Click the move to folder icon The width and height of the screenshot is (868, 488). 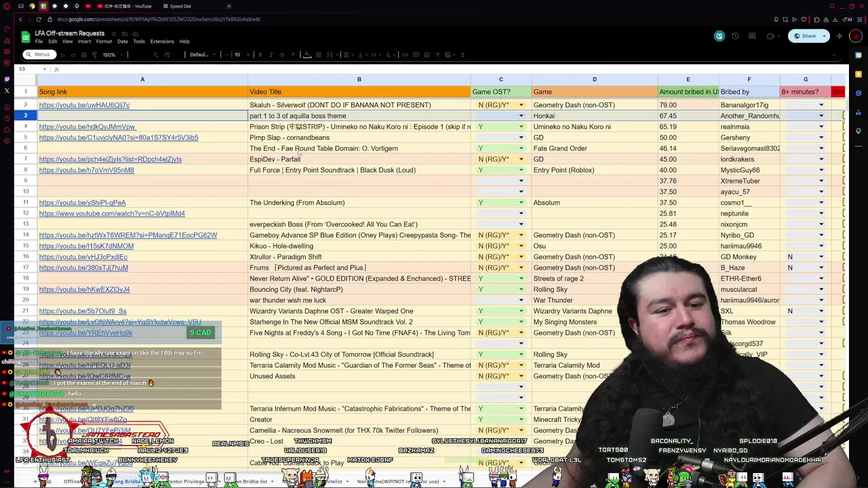point(125,33)
